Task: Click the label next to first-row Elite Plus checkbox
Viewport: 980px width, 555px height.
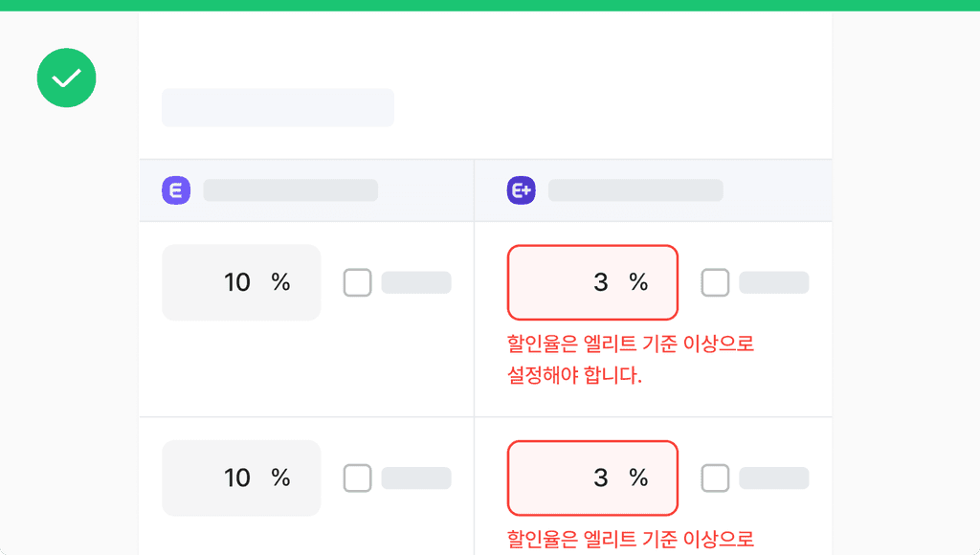Action: (x=773, y=282)
